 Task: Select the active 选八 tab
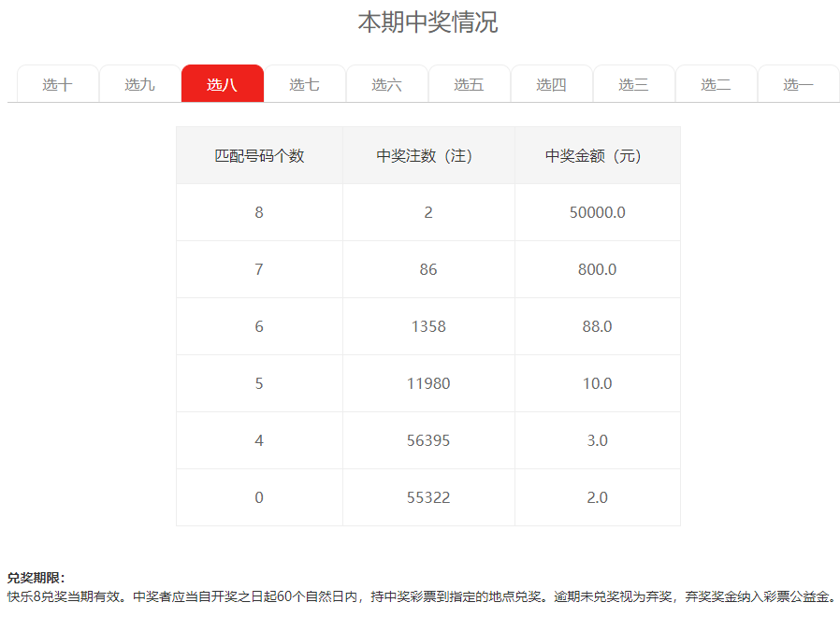pos(223,84)
